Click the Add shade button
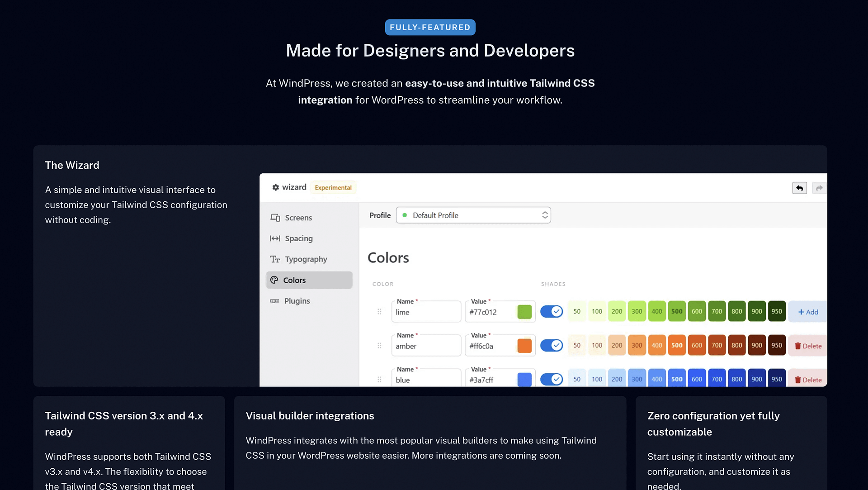 point(808,312)
